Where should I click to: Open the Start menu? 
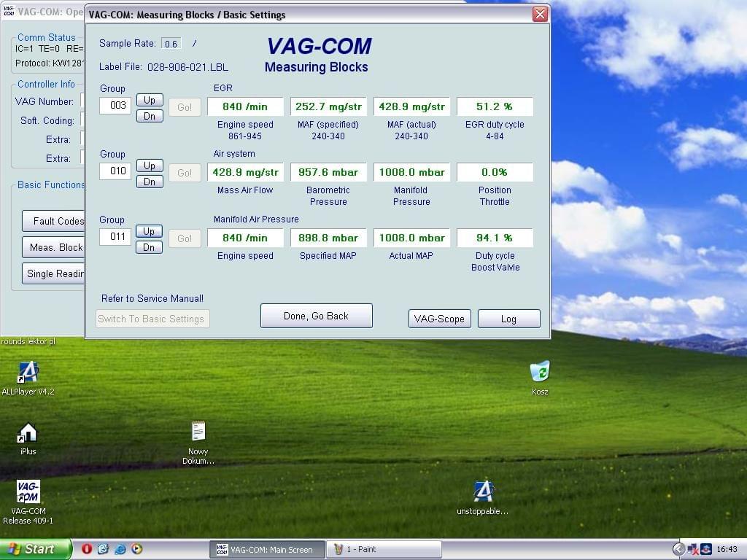36,549
